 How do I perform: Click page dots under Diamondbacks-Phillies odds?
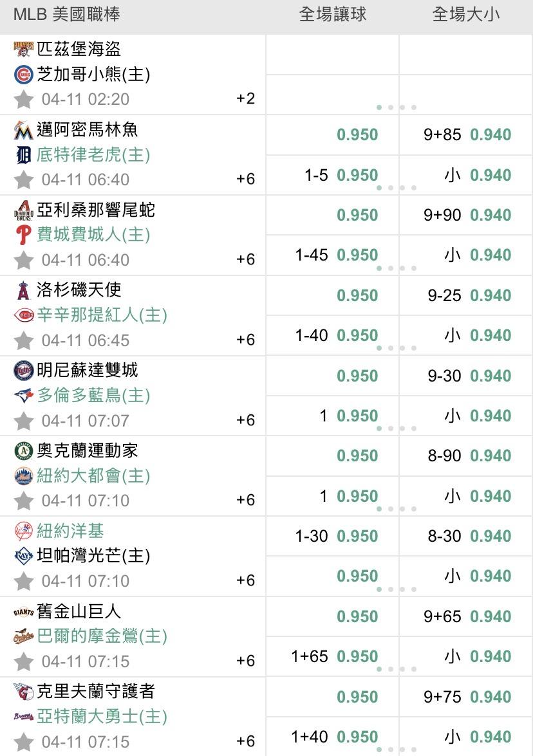(x=397, y=268)
